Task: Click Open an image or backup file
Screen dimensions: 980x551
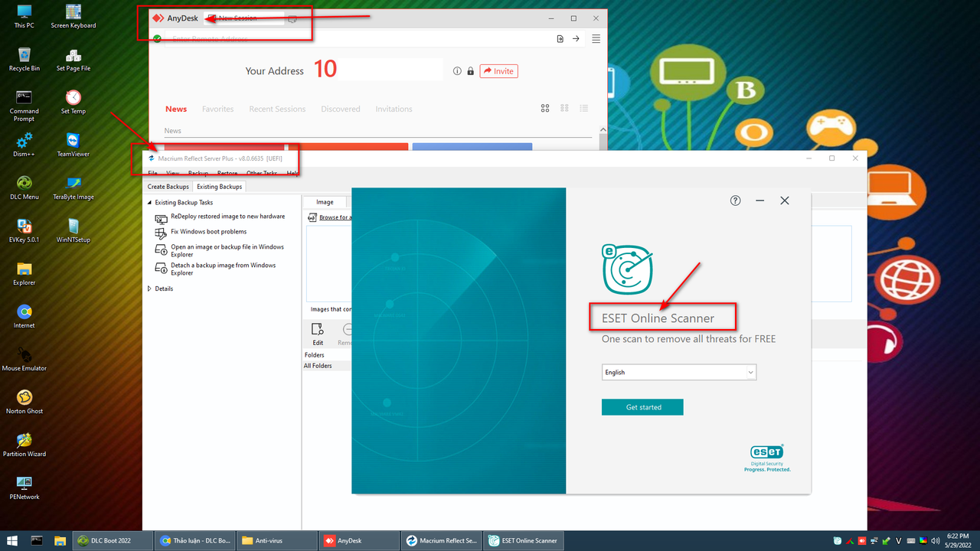Action: [x=227, y=250]
